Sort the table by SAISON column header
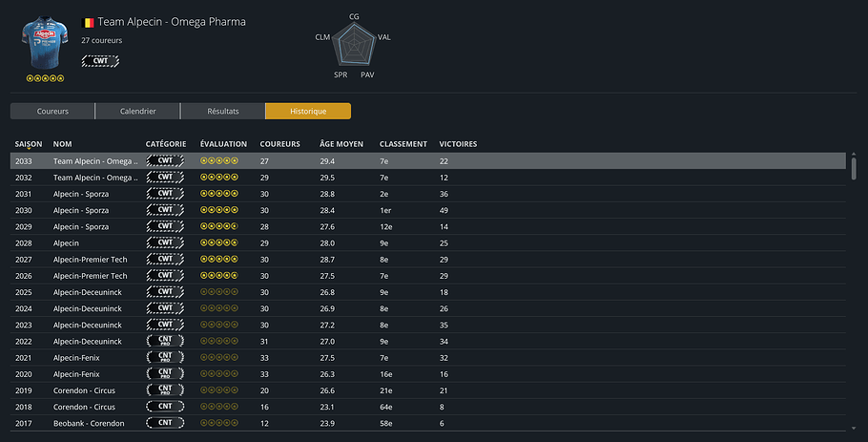This screenshot has width=868, height=442. (29, 144)
